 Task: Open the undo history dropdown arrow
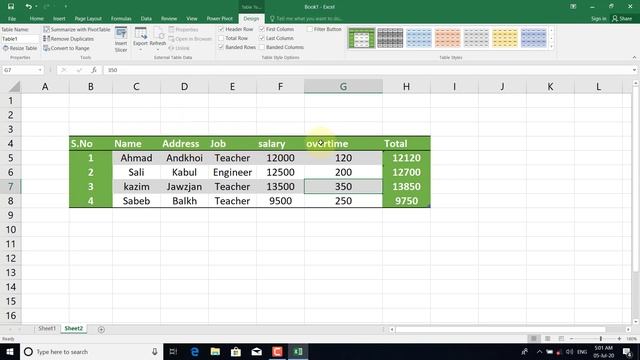click(x=36, y=7)
